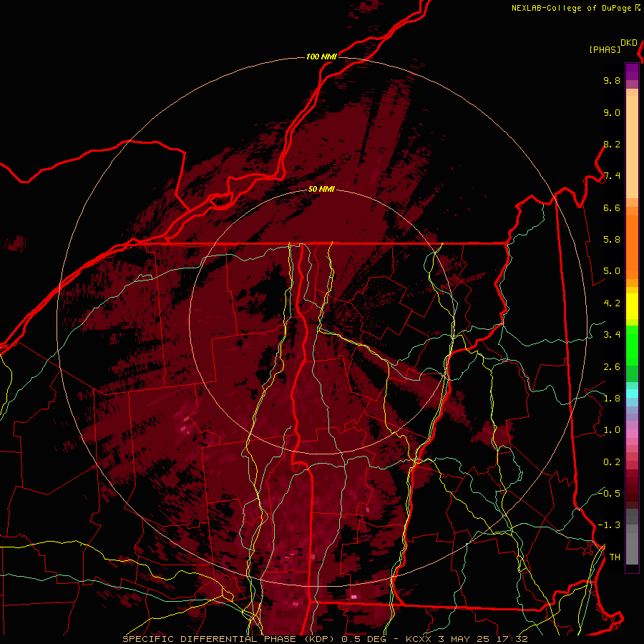The height and width of the screenshot is (644, 644).
Task: Click the 3.4 scale value
Action: tap(612, 335)
